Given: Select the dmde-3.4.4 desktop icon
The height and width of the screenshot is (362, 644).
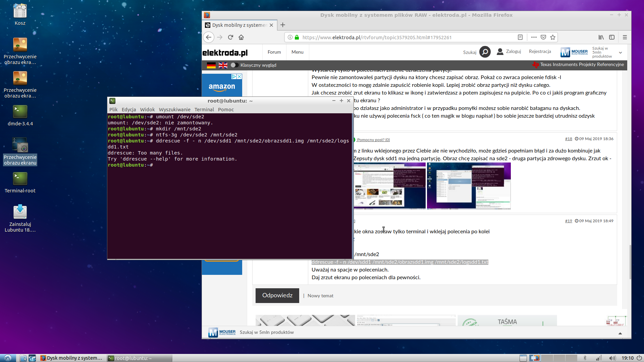Looking at the screenshot, I should [x=20, y=115].
